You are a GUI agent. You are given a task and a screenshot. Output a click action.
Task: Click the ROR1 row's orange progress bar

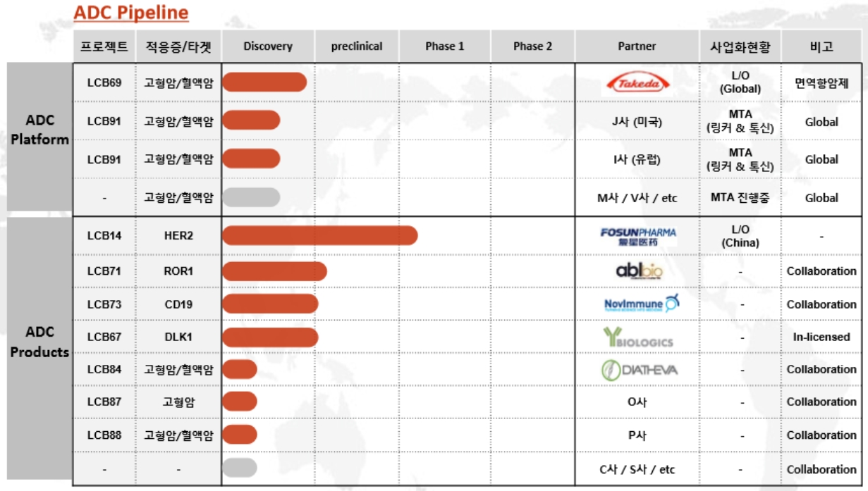pyautogui.click(x=274, y=271)
